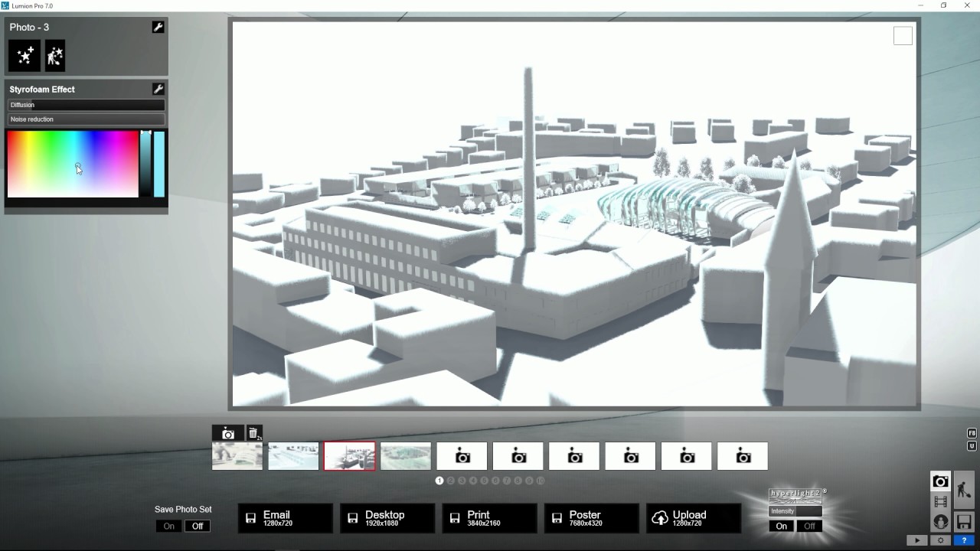The image size is (980, 551).
Task: Switch to Build mode shovel icon
Action: pos(965,490)
